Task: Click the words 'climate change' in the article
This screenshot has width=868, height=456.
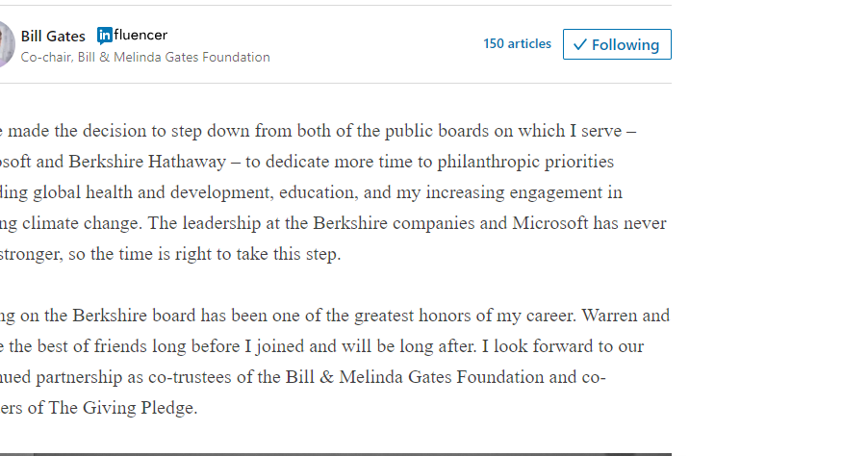Action: click(82, 223)
